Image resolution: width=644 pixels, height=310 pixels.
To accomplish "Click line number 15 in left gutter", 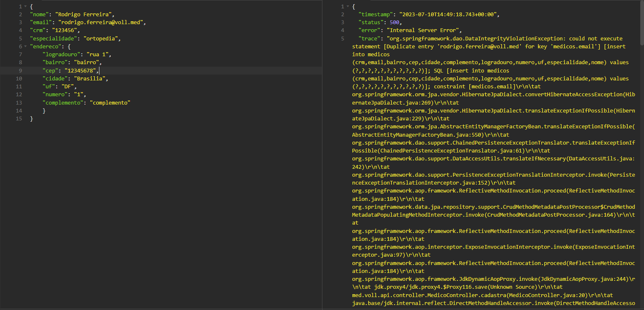I will (19, 119).
